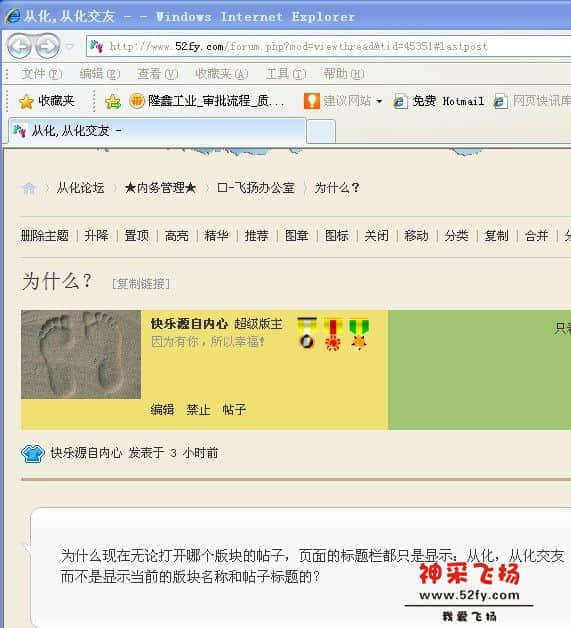This screenshot has height=628, width=571.
Task: Click 快乐源自内心 in the post timestamp line
Action: tap(86, 453)
